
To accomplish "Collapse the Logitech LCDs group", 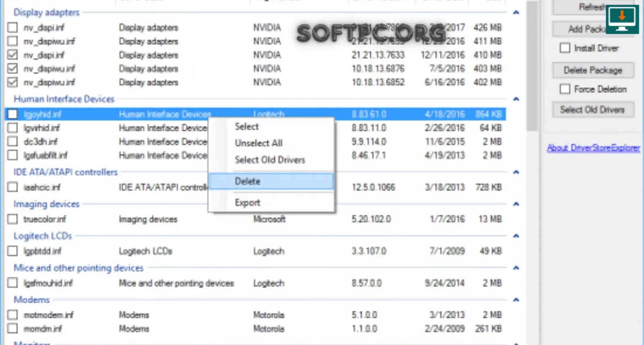I will tap(516, 236).
